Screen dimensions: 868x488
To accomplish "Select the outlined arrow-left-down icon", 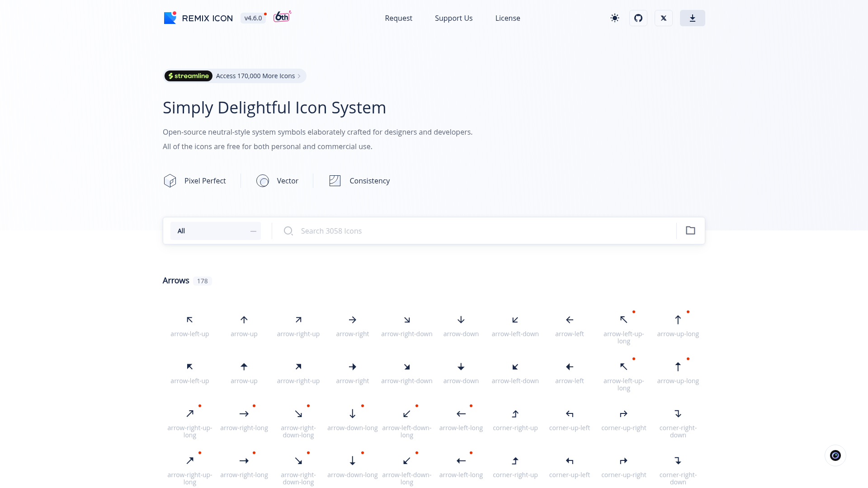I will click(x=515, y=320).
